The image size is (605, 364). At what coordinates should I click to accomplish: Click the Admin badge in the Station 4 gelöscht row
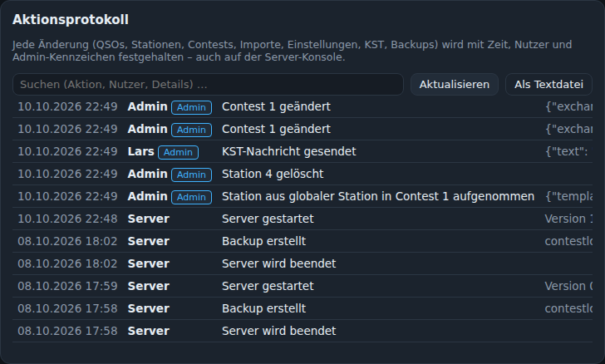pyautogui.click(x=192, y=175)
